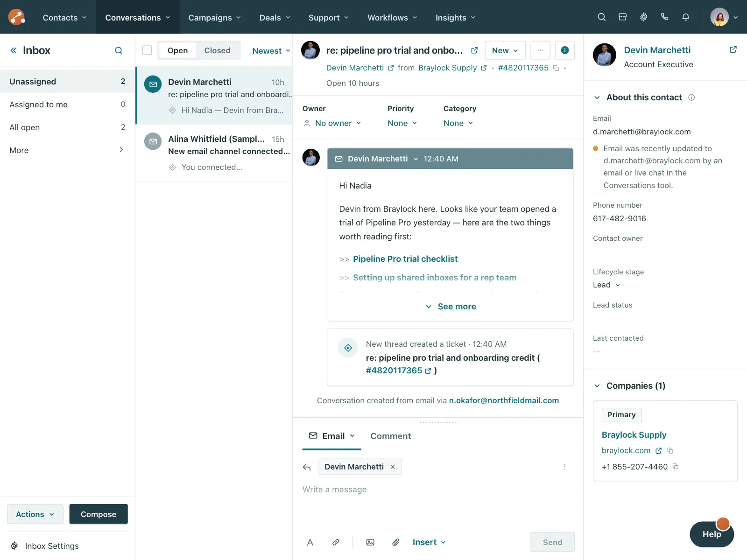Copy ticket number #4820117365 icon
Viewport: 747px width, 560px height.
556,68
